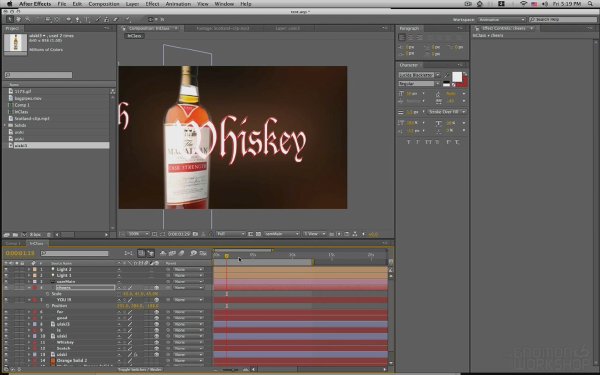Switch to the Comp 1 timeline tab
The width and height of the screenshot is (600, 375).
coord(12,243)
